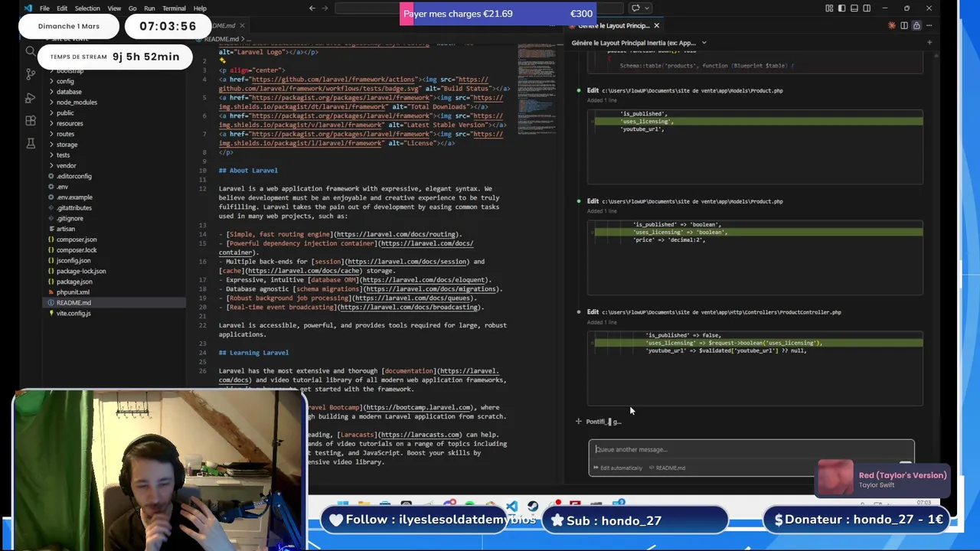Open chat session title dropdown chevron
Viewport: 980px width, 551px height.
[x=704, y=43]
